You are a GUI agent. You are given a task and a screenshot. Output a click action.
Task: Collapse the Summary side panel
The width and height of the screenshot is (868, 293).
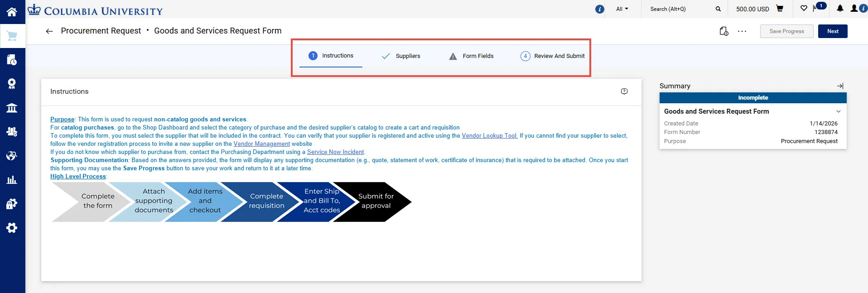[840, 86]
